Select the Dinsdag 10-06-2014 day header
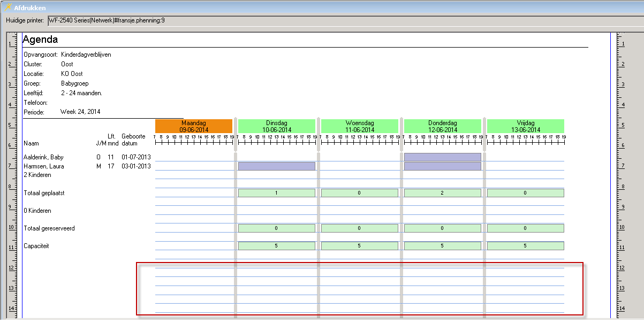The width and height of the screenshot is (644, 324). [276, 126]
